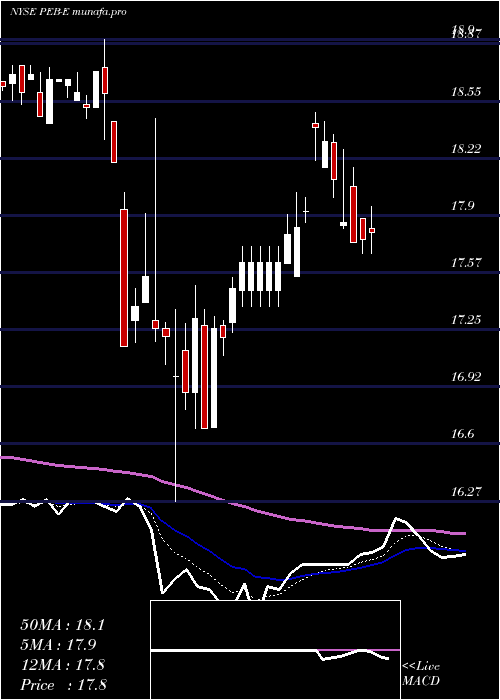The height and width of the screenshot is (700, 500).
Task: Click the 50MA : 18.1 readout
Action: click(x=62, y=625)
